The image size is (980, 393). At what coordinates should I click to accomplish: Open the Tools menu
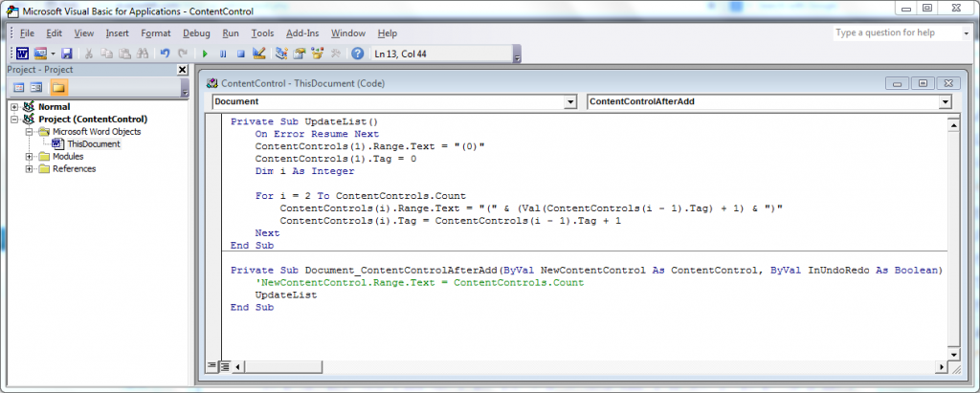pyautogui.click(x=262, y=33)
